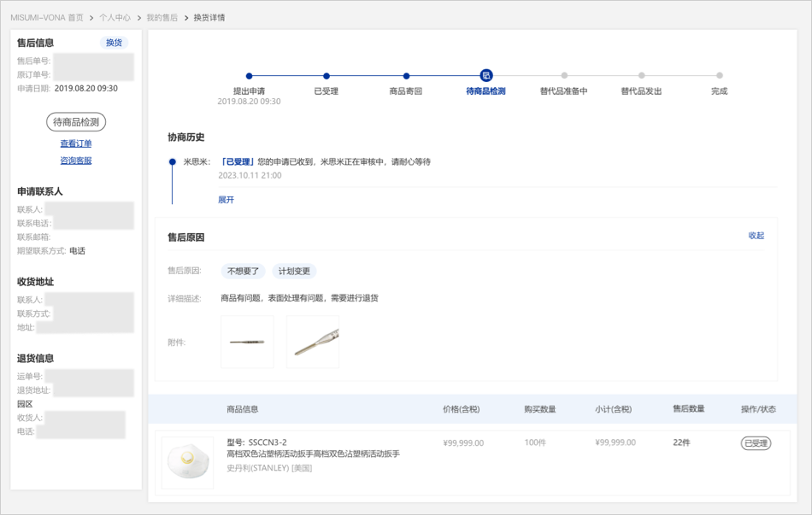Click the 商品寄回 progress step dot
Viewport: 812px width, 515px height.
click(406, 76)
